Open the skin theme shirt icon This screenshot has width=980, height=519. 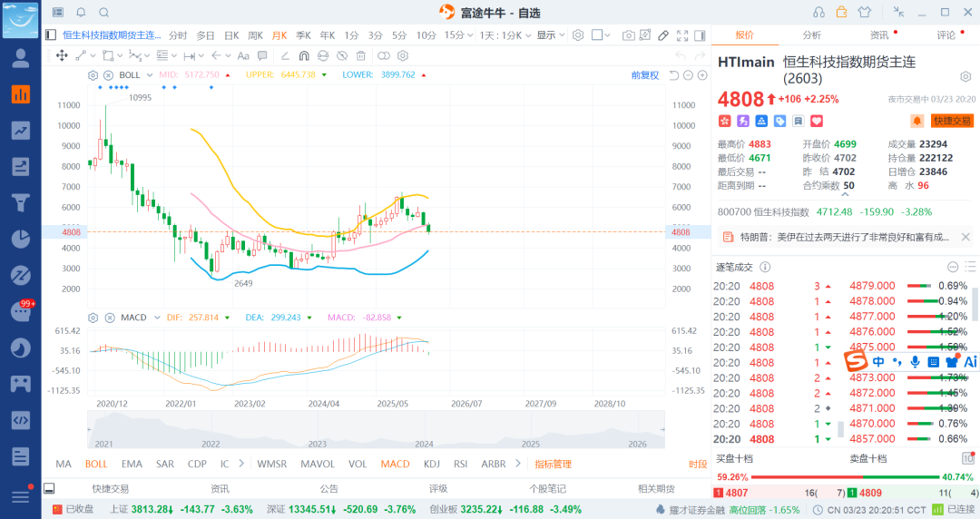(865, 12)
